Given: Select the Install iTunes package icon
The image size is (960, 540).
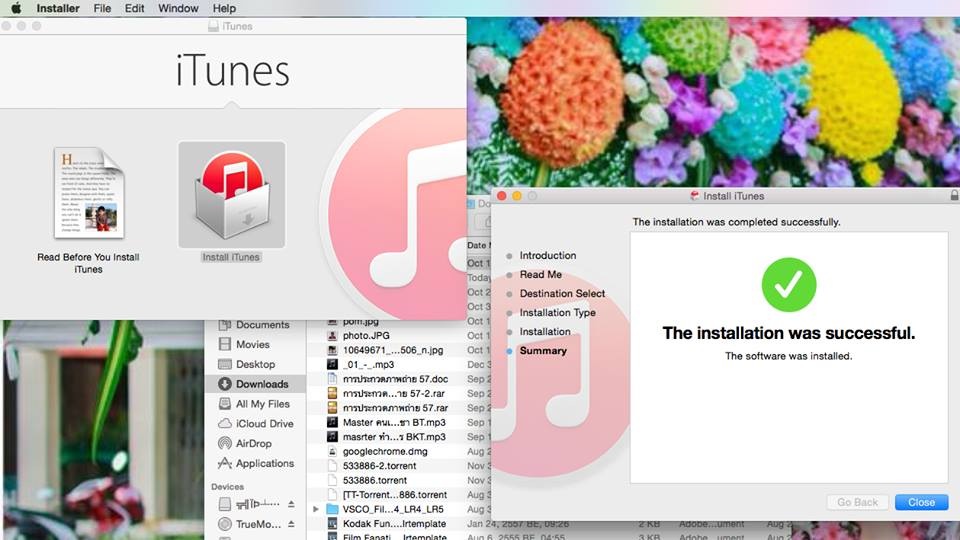Looking at the screenshot, I should click(x=231, y=195).
